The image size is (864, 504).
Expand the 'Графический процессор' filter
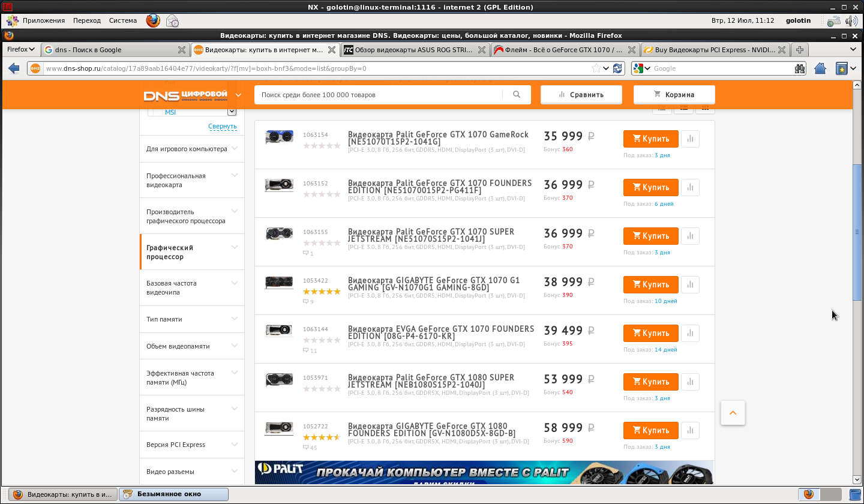tap(234, 247)
